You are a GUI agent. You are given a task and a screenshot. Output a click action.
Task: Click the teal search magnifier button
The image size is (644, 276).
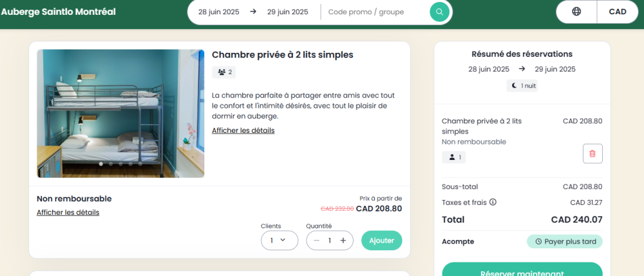coord(439,12)
